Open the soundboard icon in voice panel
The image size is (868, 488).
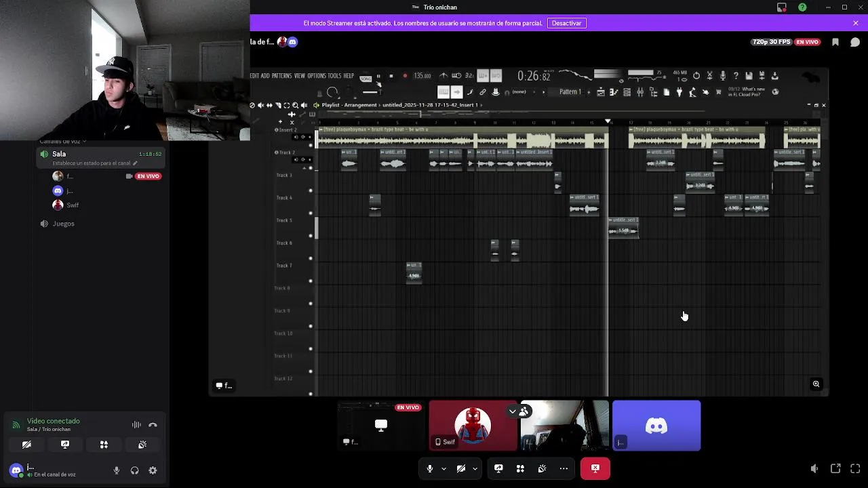click(x=142, y=445)
